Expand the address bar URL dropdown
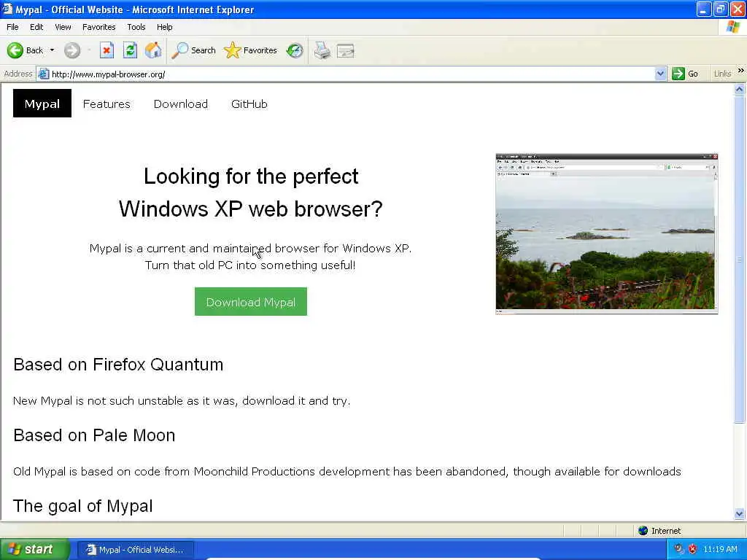The image size is (747, 560). tap(660, 74)
